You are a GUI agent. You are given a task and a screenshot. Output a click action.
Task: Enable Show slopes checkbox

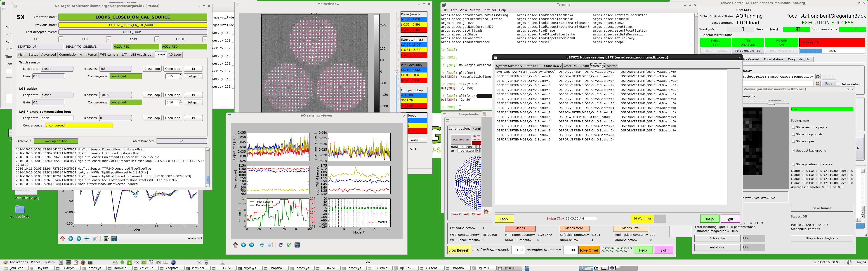click(x=793, y=141)
